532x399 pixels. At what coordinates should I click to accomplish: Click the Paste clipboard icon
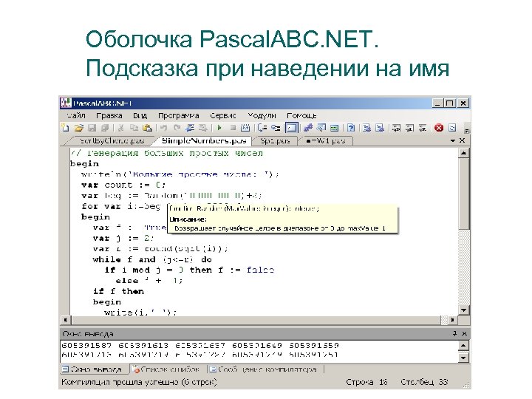click(x=147, y=128)
